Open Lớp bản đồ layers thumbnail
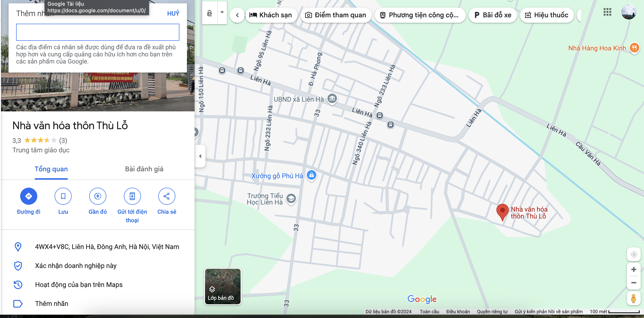The height and width of the screenshot is (318, 644). tap(223, 286)
